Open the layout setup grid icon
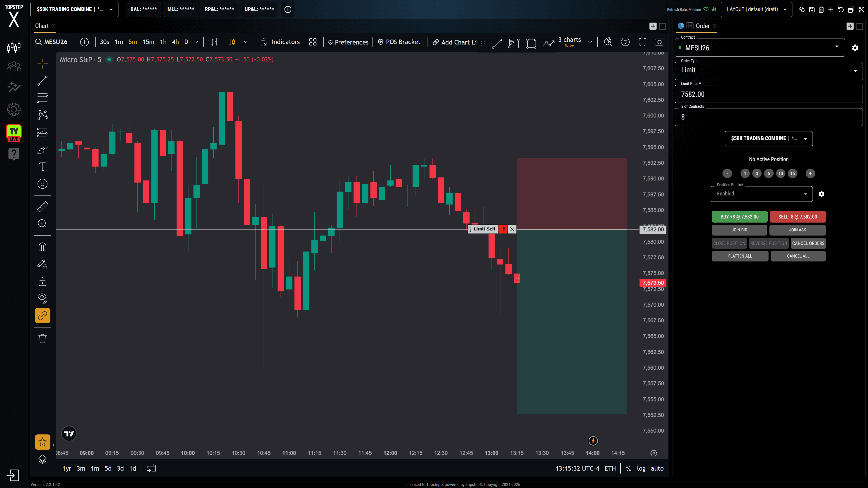 click(313, 42)
